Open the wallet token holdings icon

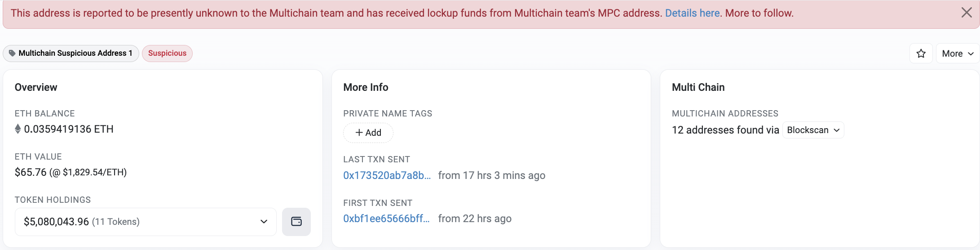point(296,222)
